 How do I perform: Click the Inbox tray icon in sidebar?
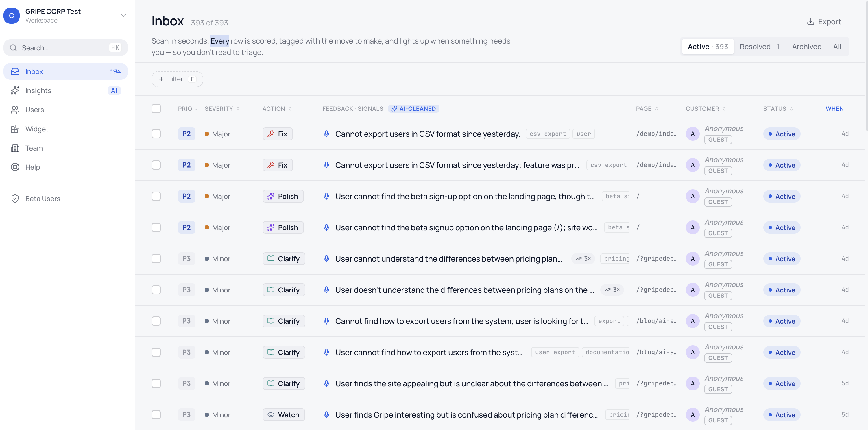(x=15, y=71)
